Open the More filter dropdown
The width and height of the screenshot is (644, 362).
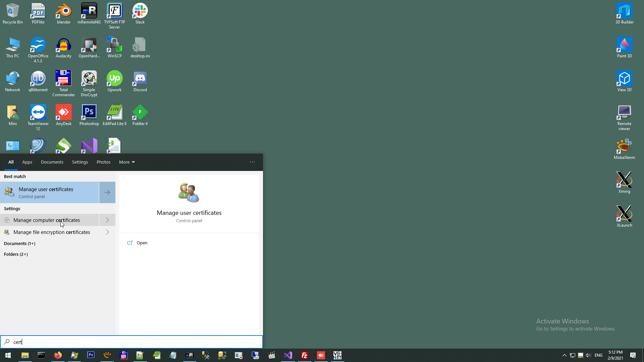(127, 162)
